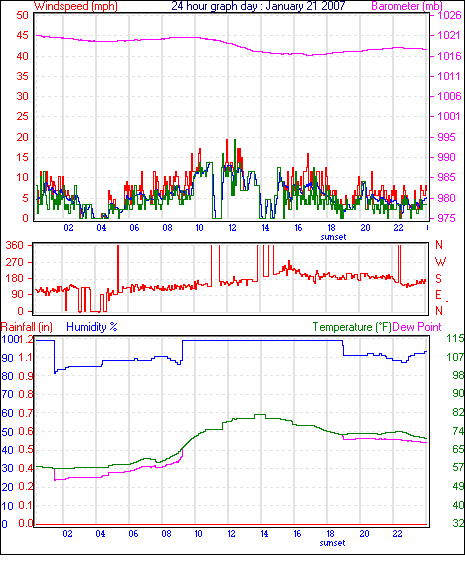Click the 49 temperature scale value
The height and width of the screenshot is (563, 465).
(459, 486)
